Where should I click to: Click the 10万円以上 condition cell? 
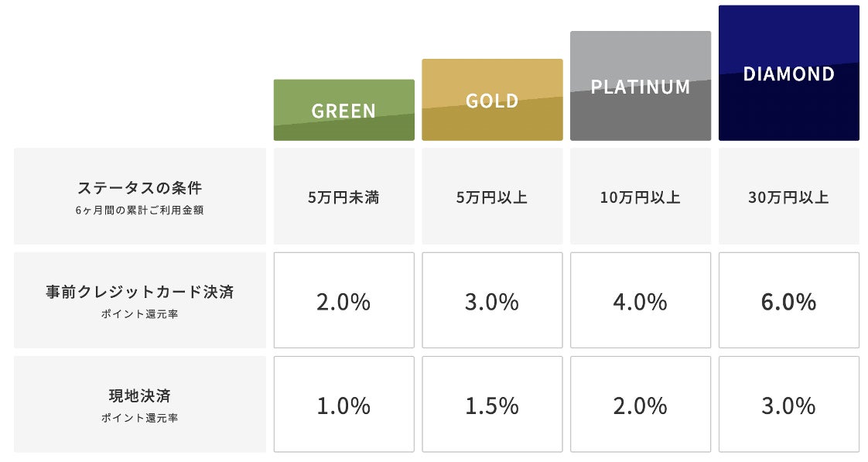click(641, 197)
